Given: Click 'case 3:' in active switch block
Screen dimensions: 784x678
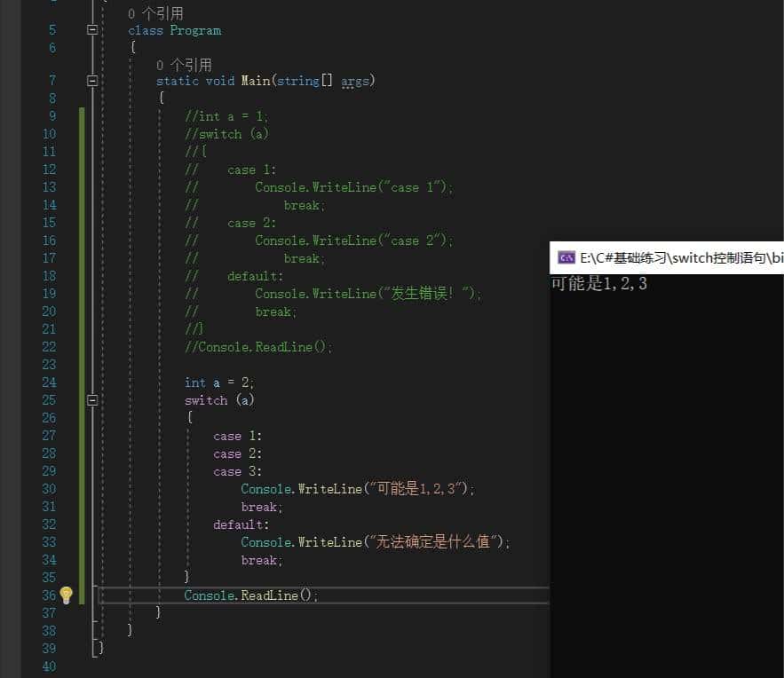Looking at the screenshot, I should coord(237,471).
